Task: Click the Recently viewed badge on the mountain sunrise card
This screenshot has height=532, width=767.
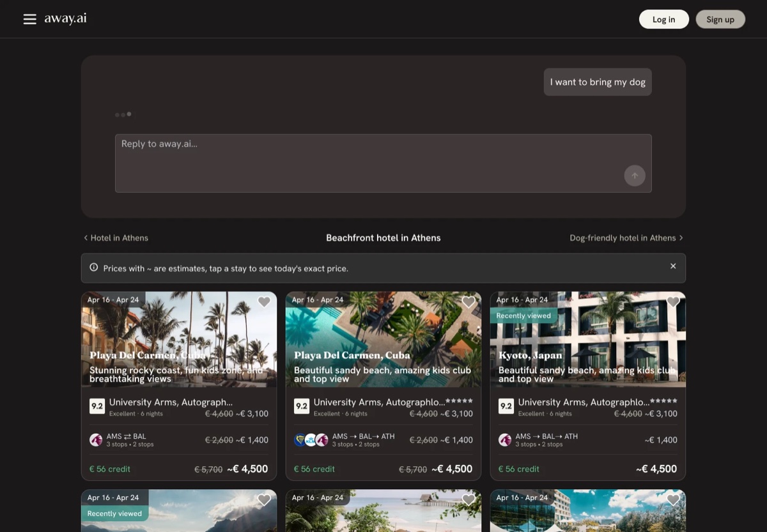Action: [x=114, y=513]
